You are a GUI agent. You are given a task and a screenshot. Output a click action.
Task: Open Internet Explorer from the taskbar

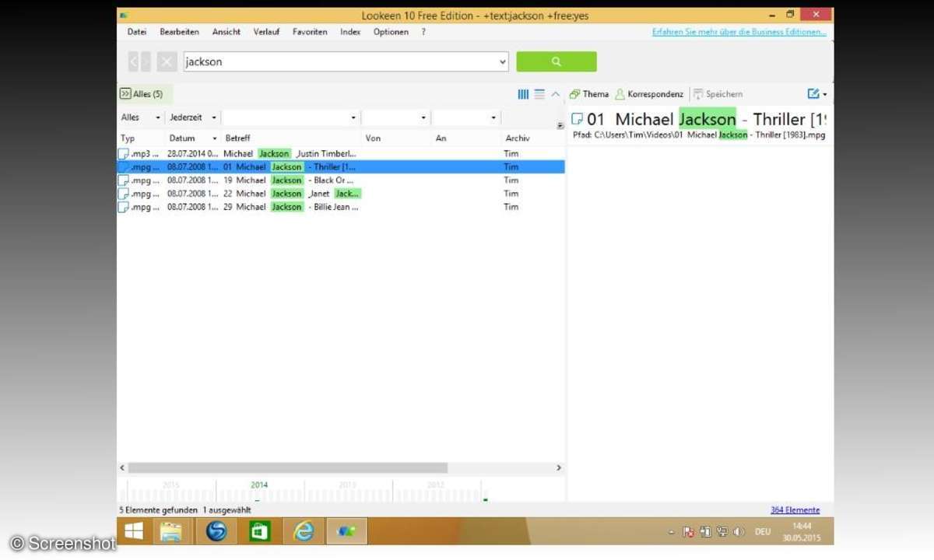304,532
